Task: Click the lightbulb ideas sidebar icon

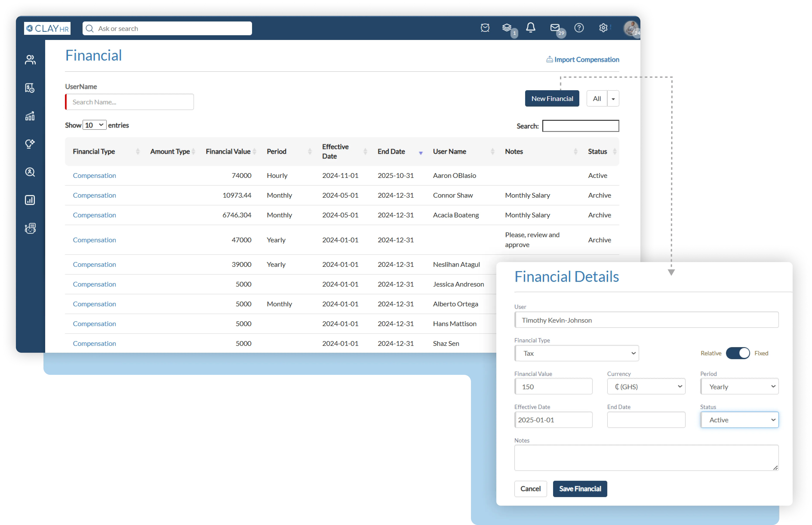Action: point(30,144)
